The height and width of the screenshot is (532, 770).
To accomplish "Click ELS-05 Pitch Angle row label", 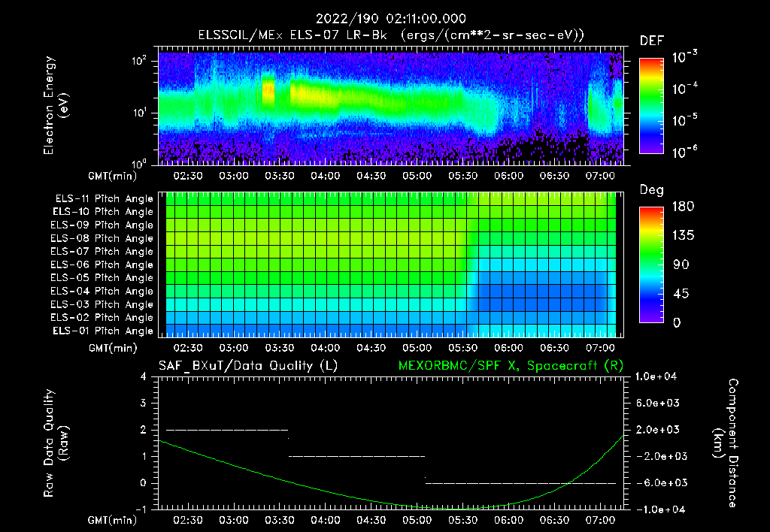I will (102, 278).
